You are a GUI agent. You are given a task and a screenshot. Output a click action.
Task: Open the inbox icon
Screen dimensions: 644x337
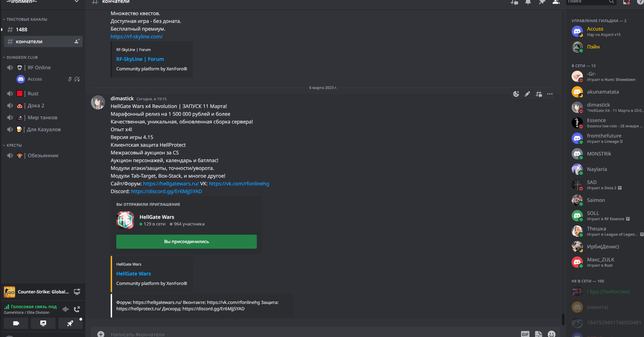tap(626, 2)
